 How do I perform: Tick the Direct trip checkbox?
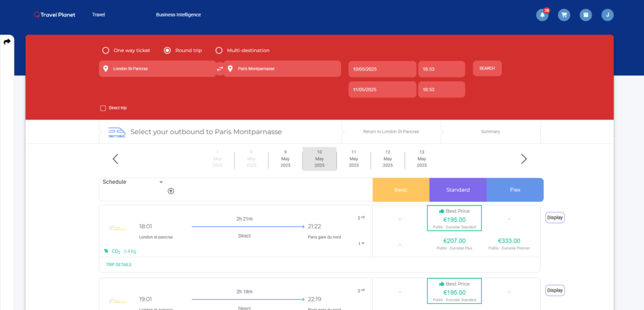103,108
